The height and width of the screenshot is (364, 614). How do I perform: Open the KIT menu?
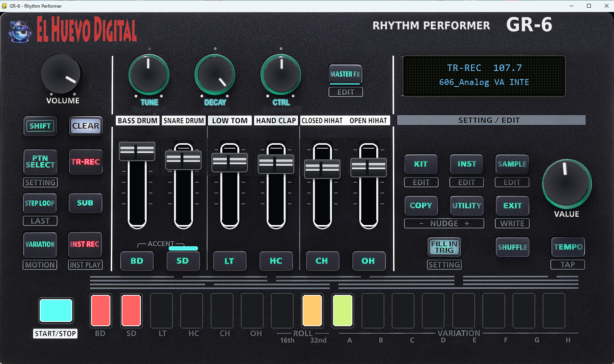pos(421,164)
